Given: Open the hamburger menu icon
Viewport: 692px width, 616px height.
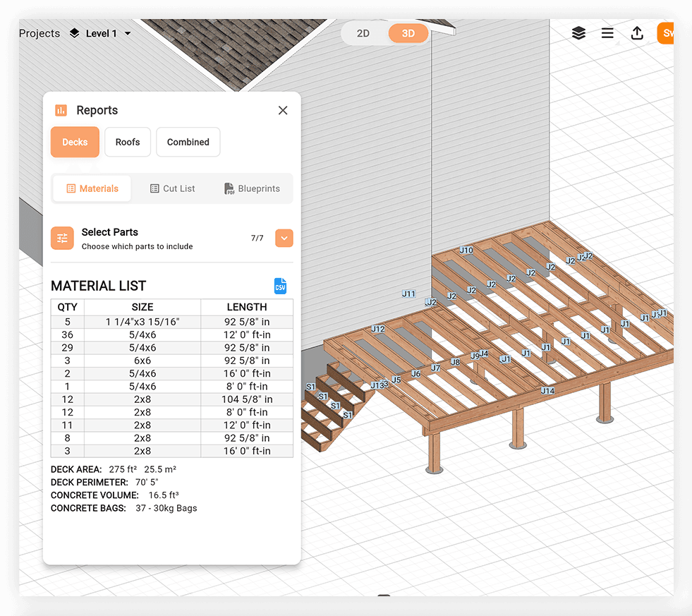Looking at the screenshot, I should (607, 33).
